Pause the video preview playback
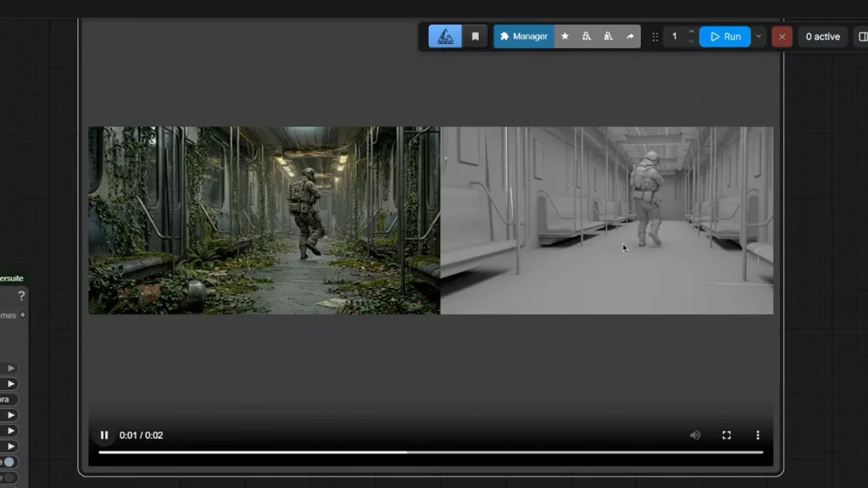The height and width of the screenshot is (488, 868). coord(104,435)
